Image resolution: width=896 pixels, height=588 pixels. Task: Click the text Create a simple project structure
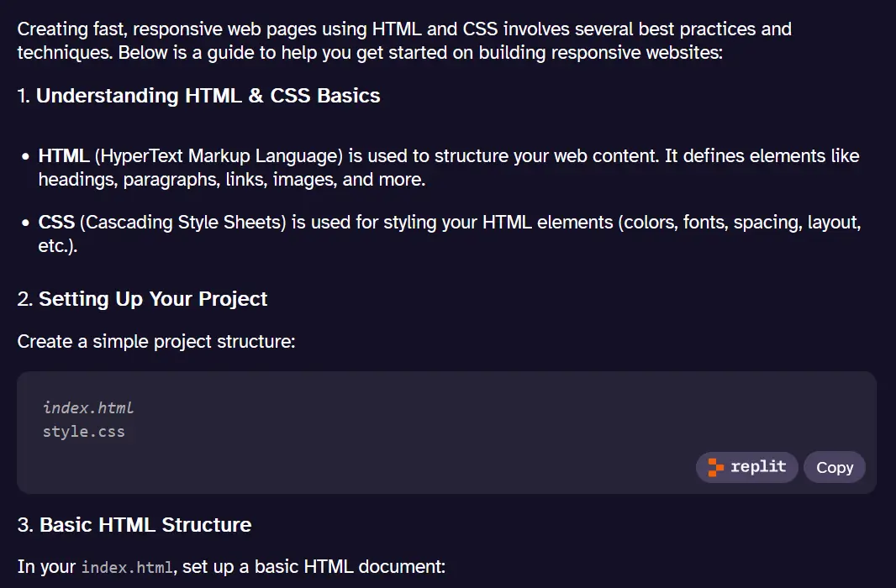[x=156, y=341]
